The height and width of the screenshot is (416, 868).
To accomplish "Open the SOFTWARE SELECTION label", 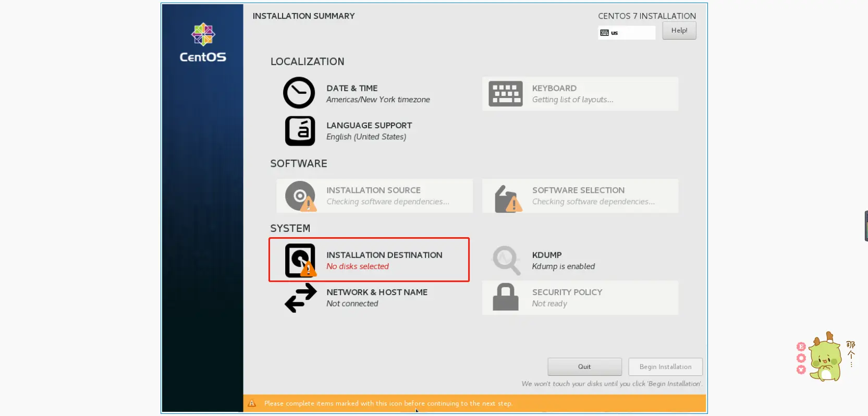I will [578, 190].
